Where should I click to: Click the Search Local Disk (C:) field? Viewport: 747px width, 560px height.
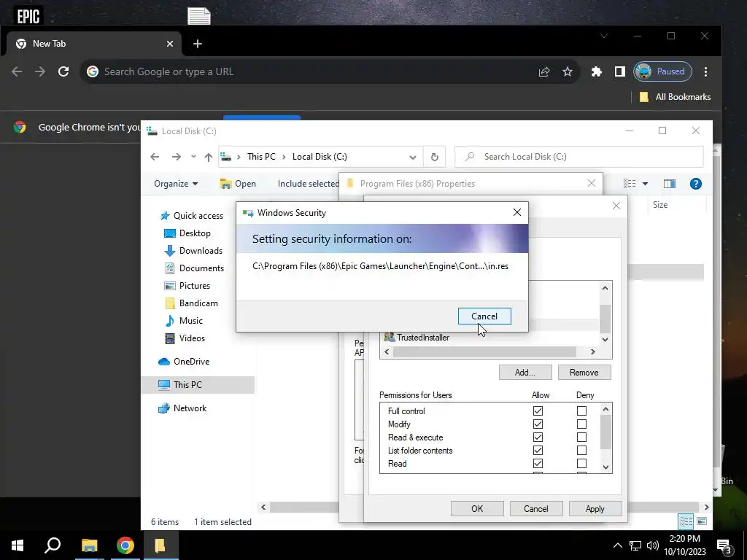tap(578, 157)
